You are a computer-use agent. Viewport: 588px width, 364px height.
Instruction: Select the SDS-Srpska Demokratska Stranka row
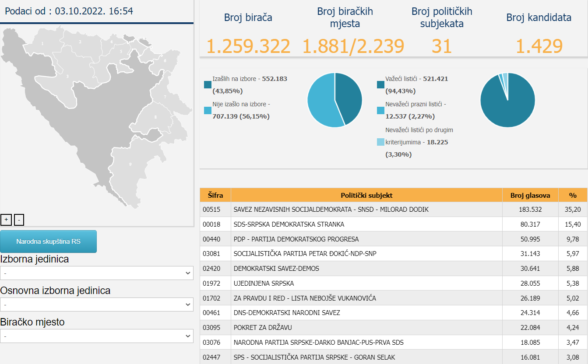pyautogui.click(x=394, y=224)
